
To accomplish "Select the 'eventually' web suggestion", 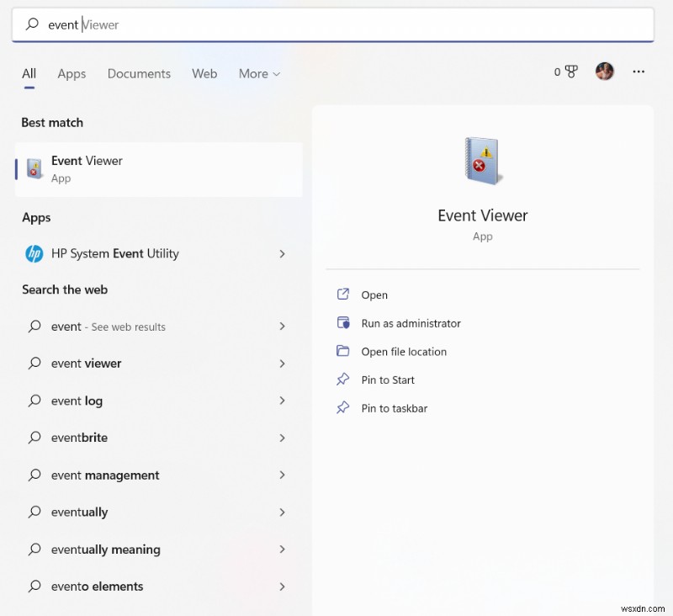I will pos(159,512).
